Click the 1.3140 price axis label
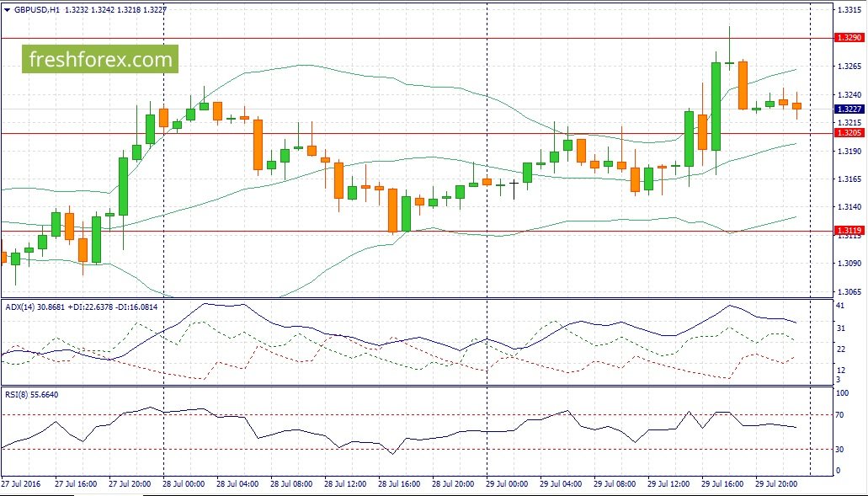The image size is (868, 496). [848, 207]
